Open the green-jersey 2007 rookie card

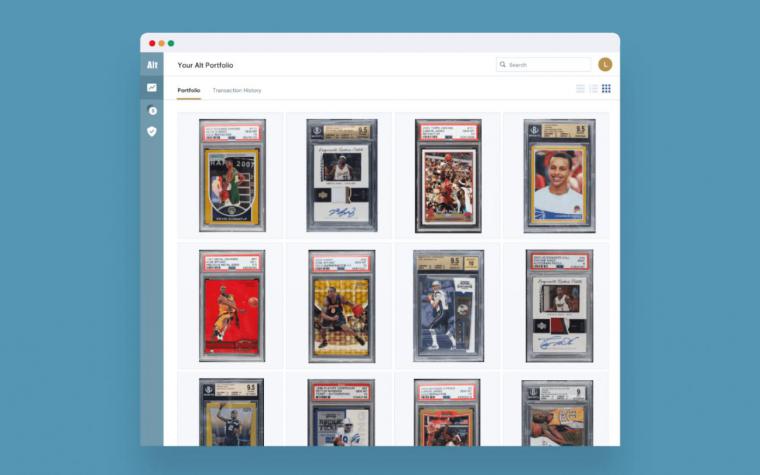pyautogui.click(x=232, y=175)
